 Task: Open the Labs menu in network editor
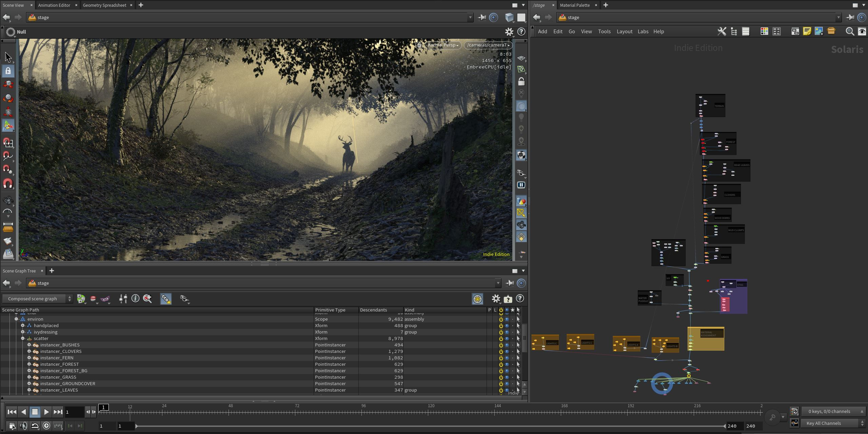coord(643,32)
